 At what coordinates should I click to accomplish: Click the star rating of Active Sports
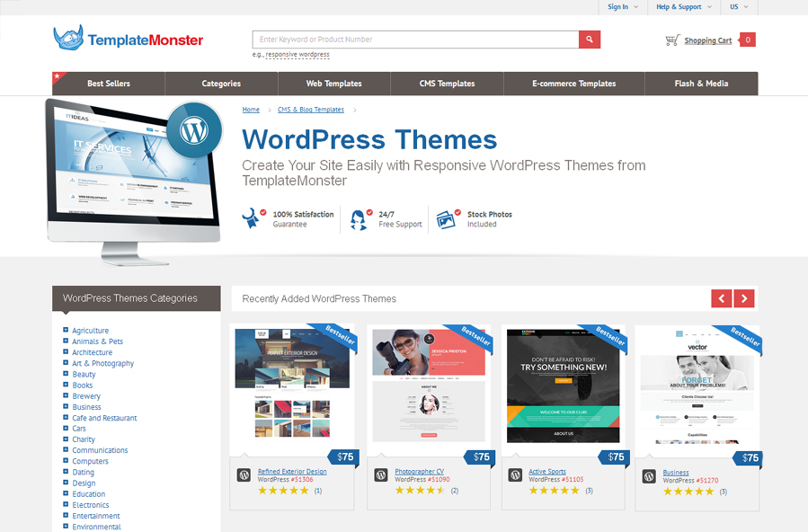(555, 491)
